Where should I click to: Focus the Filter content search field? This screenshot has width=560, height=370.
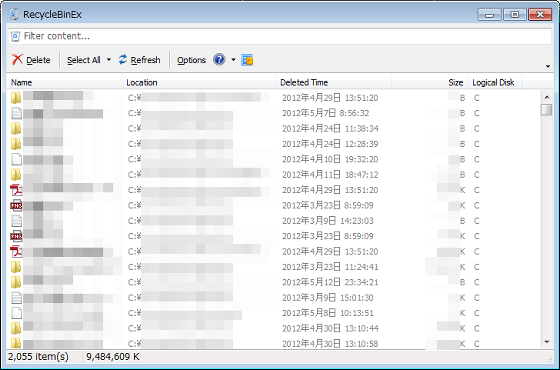(280, 36)
